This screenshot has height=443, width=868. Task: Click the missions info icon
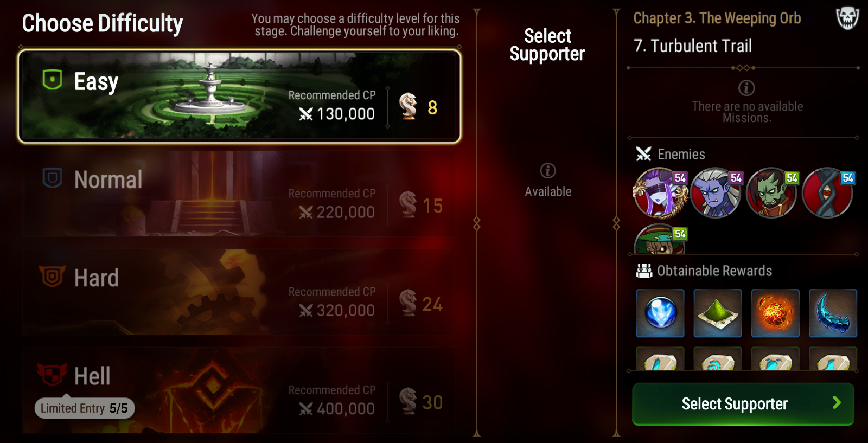746,88
